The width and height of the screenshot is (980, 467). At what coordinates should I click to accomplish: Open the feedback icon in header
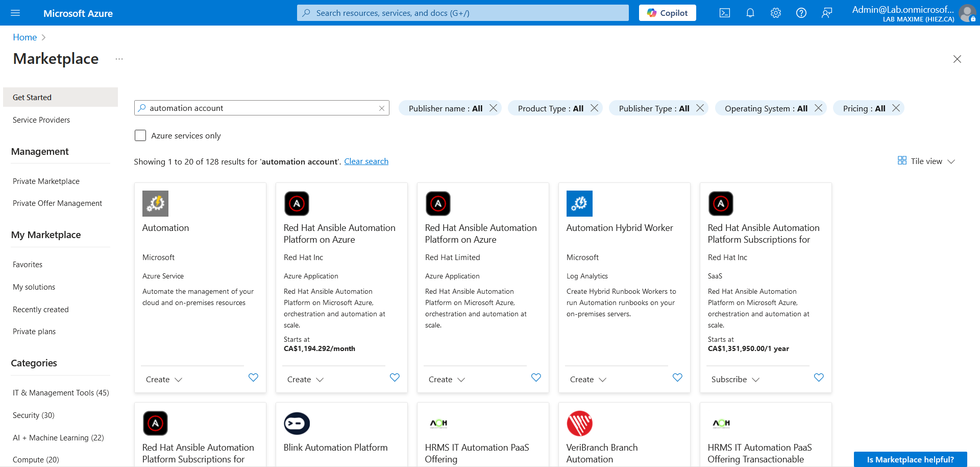click(826, 13)
